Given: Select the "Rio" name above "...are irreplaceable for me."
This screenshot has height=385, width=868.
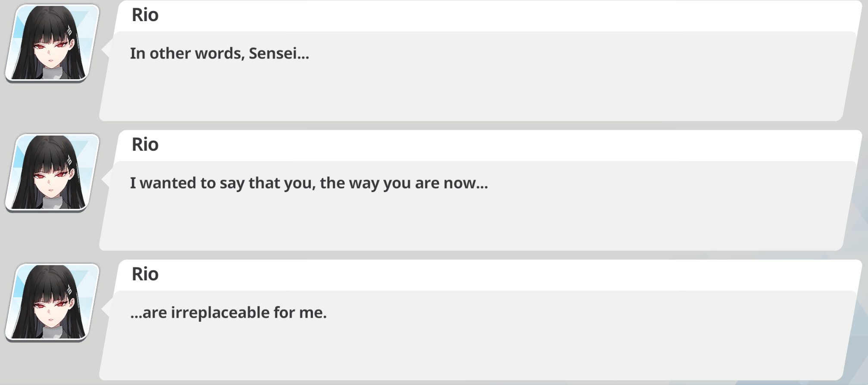Looking at the screenshot, I should [x=145, y=274].
